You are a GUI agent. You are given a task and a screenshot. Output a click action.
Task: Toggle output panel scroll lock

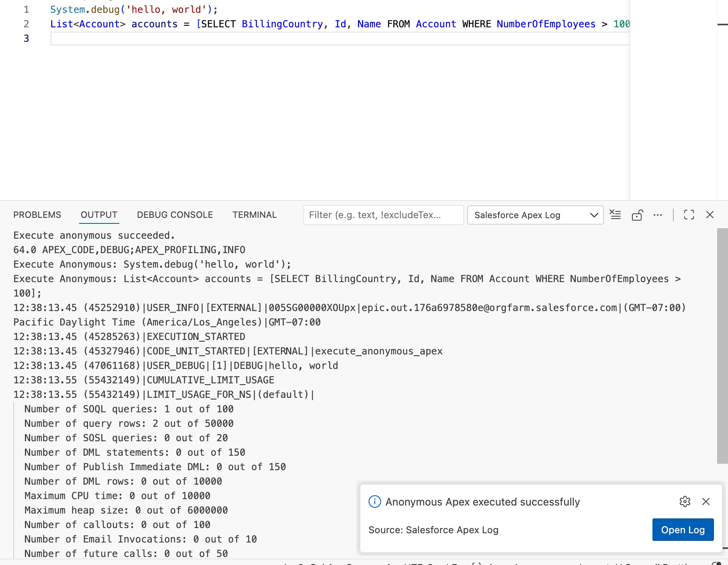(x=637, y=215)
